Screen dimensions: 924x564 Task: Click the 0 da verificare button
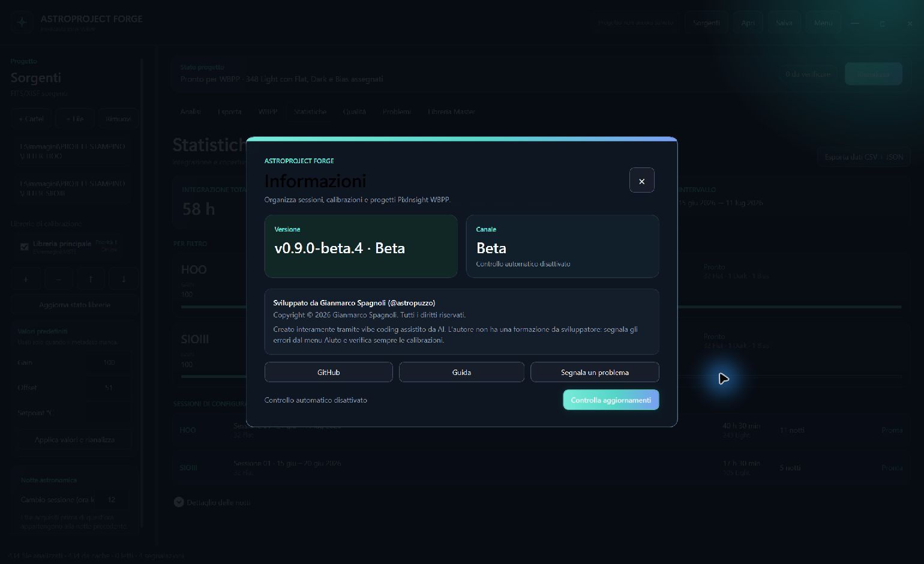coord(808,74)
